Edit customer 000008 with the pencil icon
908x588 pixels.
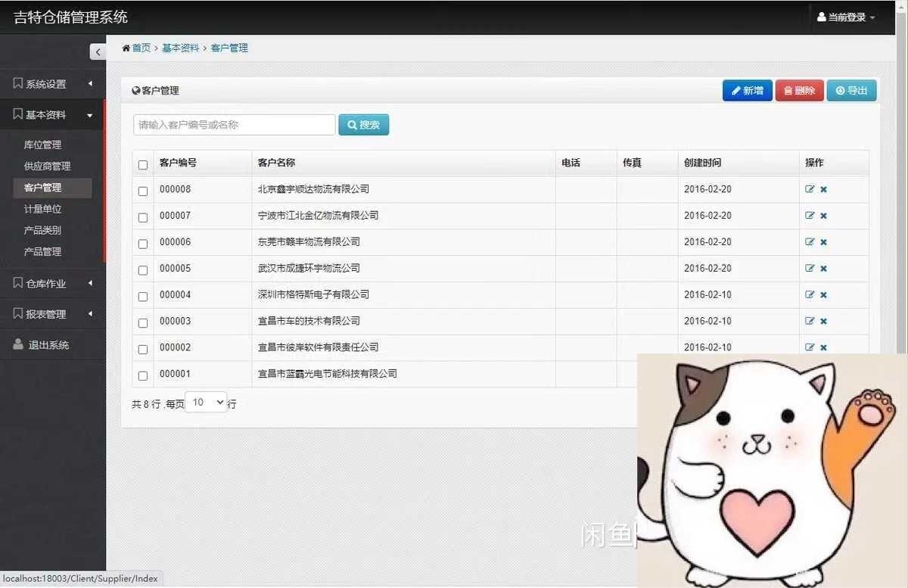coord(810,189)
